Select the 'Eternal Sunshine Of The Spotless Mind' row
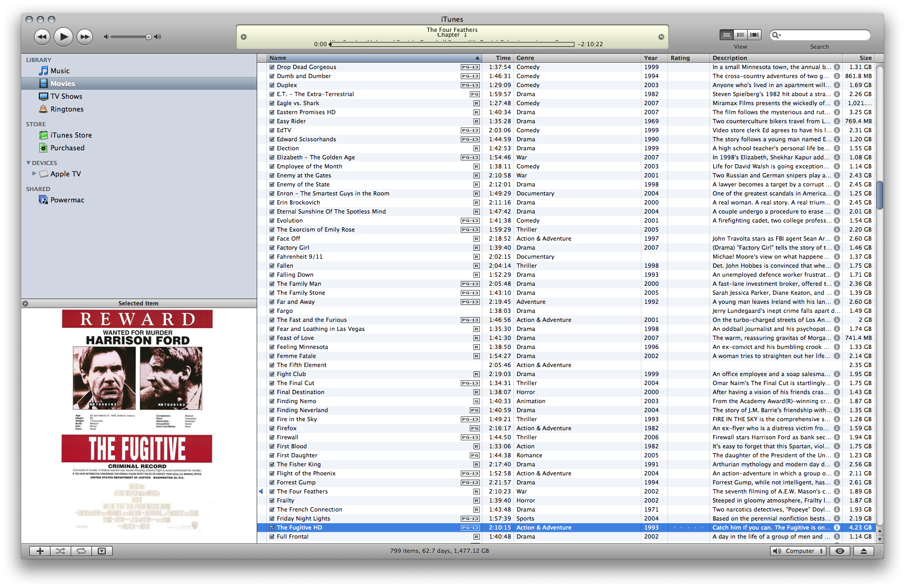905x588 pixels. coord(567,211)
